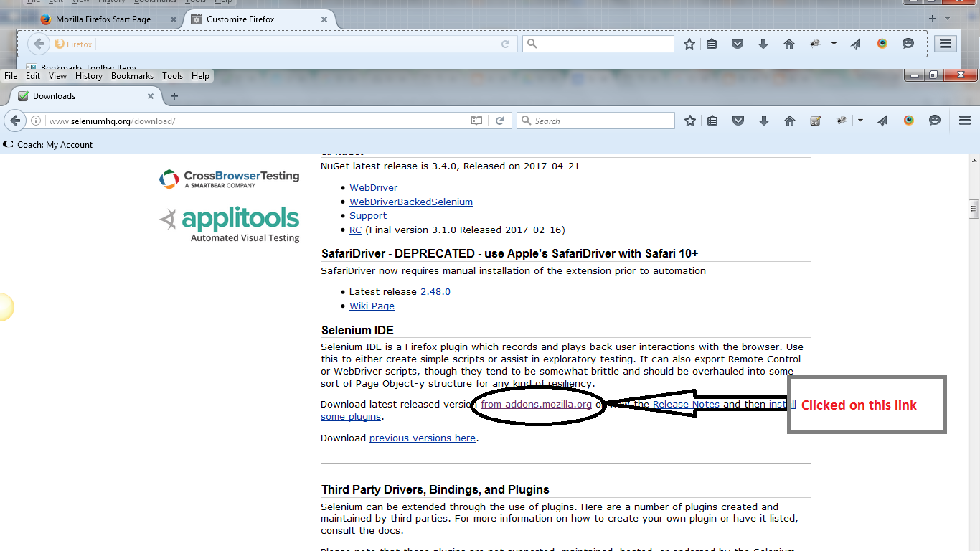This screenshot has height=551, width=980.
Task: Click the 'some plugins' link
Action: [351, 417]
